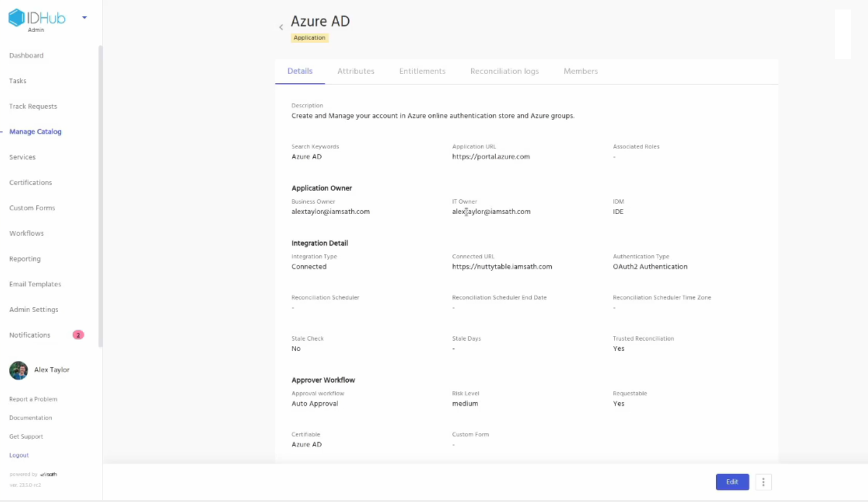Select the Members tab
The height and width of the screenshot is (502, 868).
tap(580, 71)
